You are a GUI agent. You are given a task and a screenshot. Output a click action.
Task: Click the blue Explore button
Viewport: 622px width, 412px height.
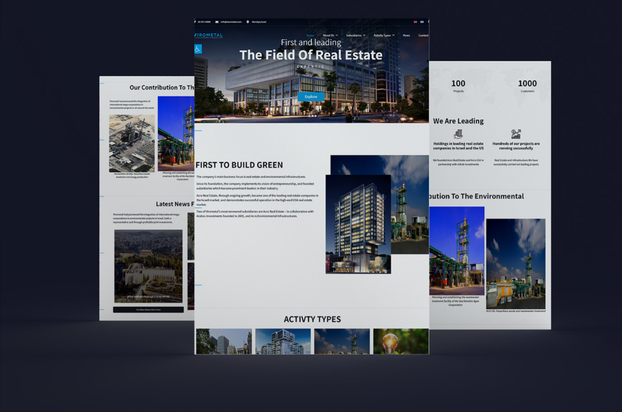[x=311, y=96]
